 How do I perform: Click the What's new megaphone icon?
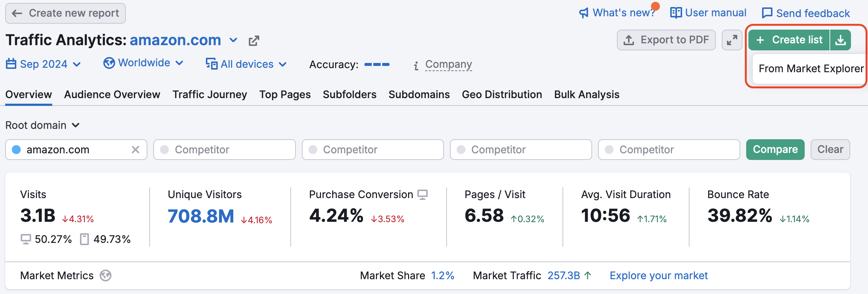pos(584,13)
